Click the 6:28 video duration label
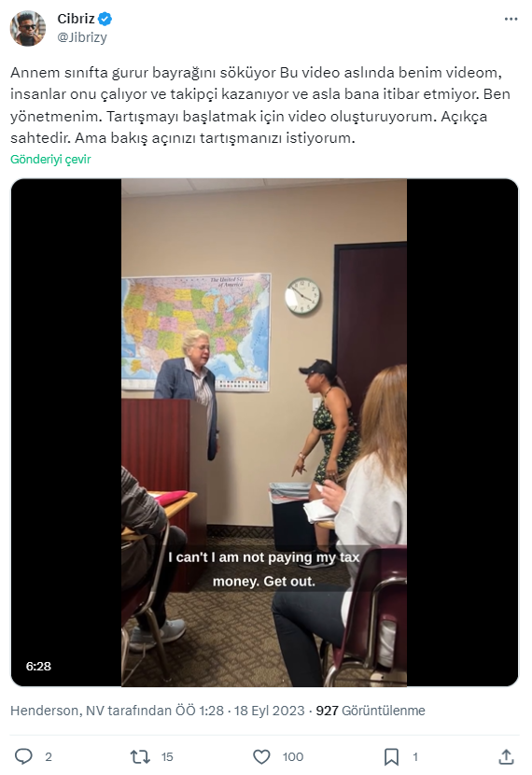The height and width of the screenshot is (775, 532). pyautogui.click(x=38, y=666)
